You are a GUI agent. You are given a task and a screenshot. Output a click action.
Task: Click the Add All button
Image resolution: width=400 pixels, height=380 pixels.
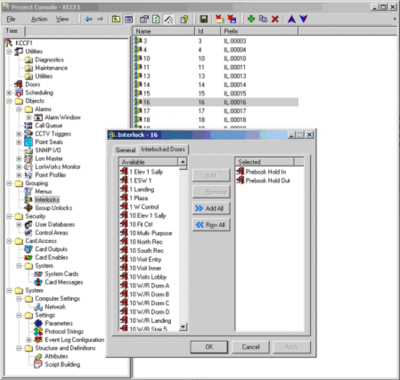211,208
